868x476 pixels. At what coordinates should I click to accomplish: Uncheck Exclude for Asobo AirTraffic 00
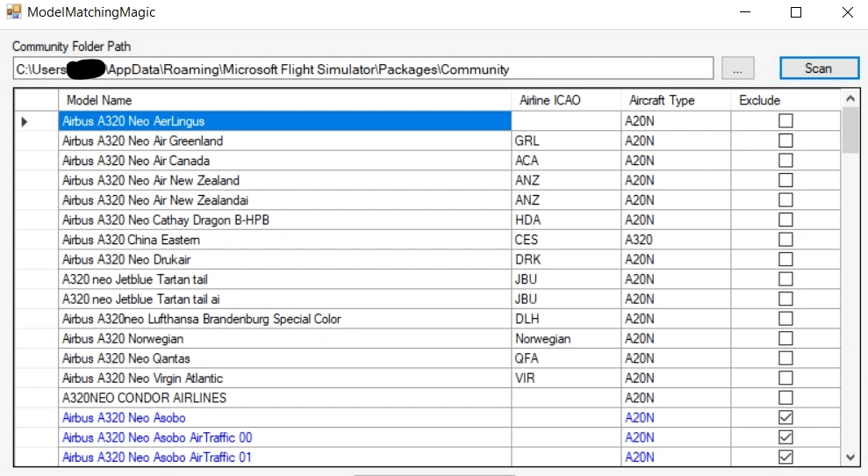tap(786, 437)
